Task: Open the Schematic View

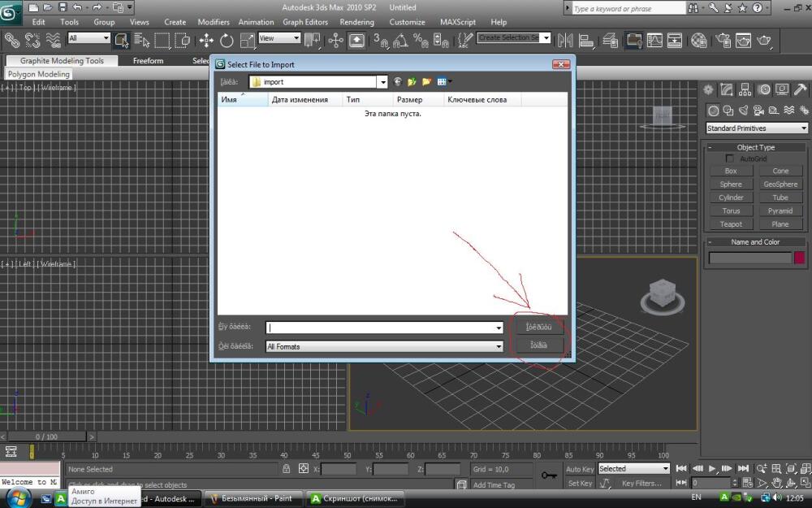Action: pos(674,40)
